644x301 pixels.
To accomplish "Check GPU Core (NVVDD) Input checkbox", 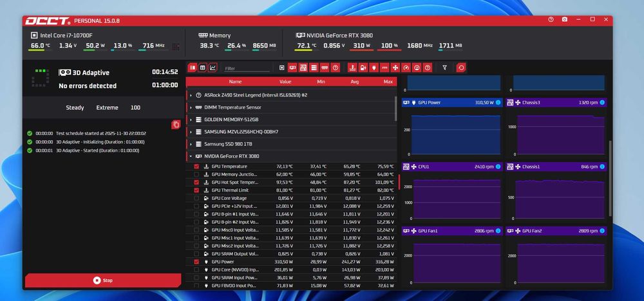I will coord(196,269).
